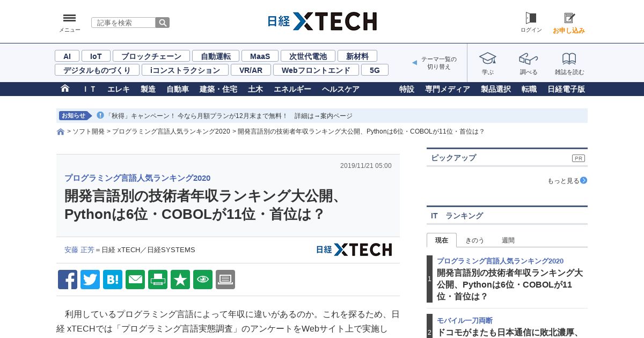Click the VR/AR theme tag

click(251, 70)
